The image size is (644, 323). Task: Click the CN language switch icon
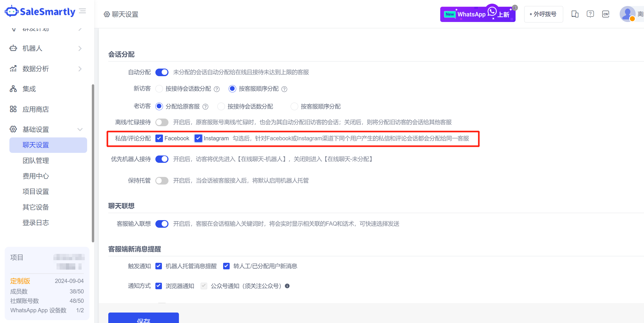tap(606, 14)
